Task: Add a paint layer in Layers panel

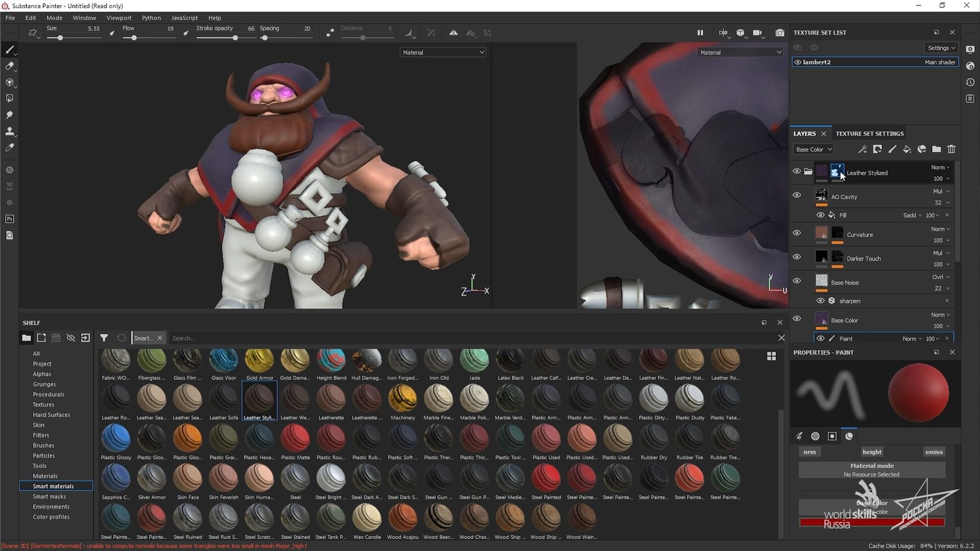Action: tap(892, 149)
